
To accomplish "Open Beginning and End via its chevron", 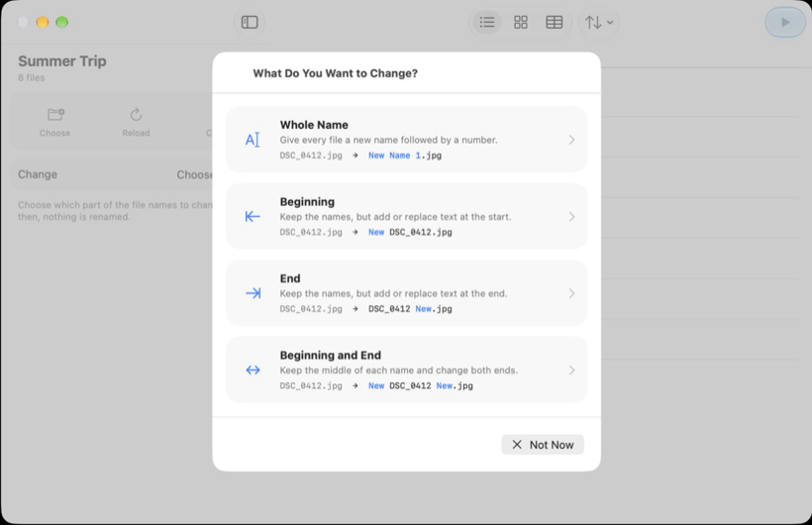I will tap(571, 370).
